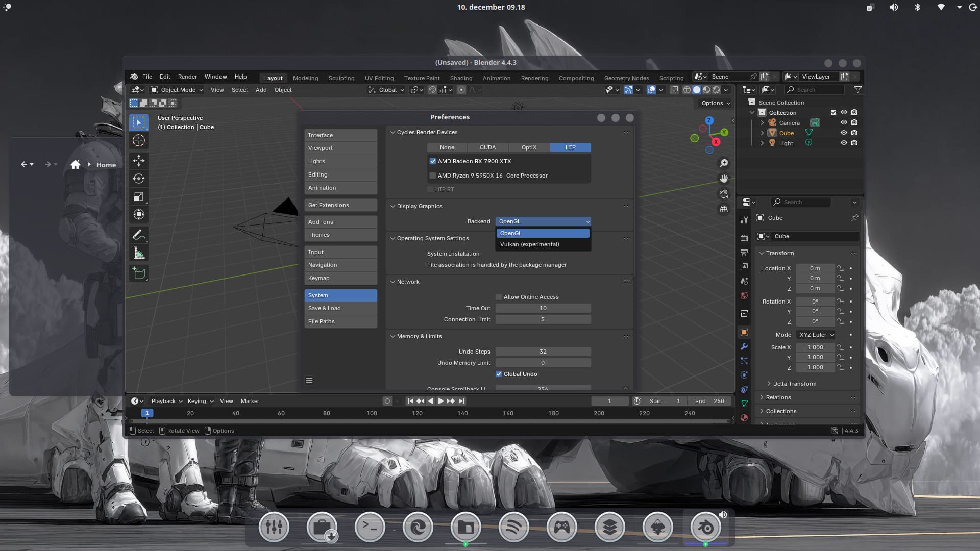980x551 pixels.
Task: Uncheck AMD Radeon RX 7900 XTX device
Action: pos(433,161)
